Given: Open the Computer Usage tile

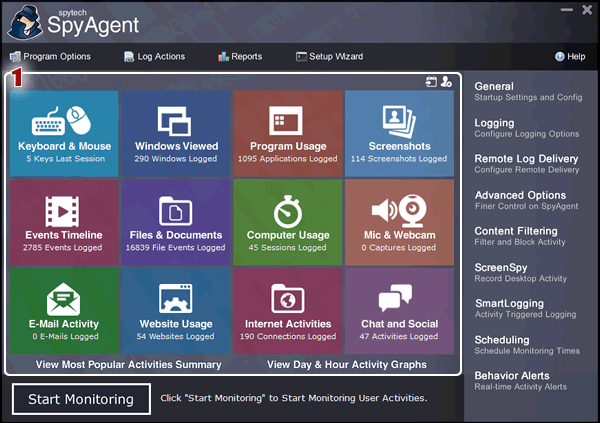Looking at the screenshot, I should point(288,222).
